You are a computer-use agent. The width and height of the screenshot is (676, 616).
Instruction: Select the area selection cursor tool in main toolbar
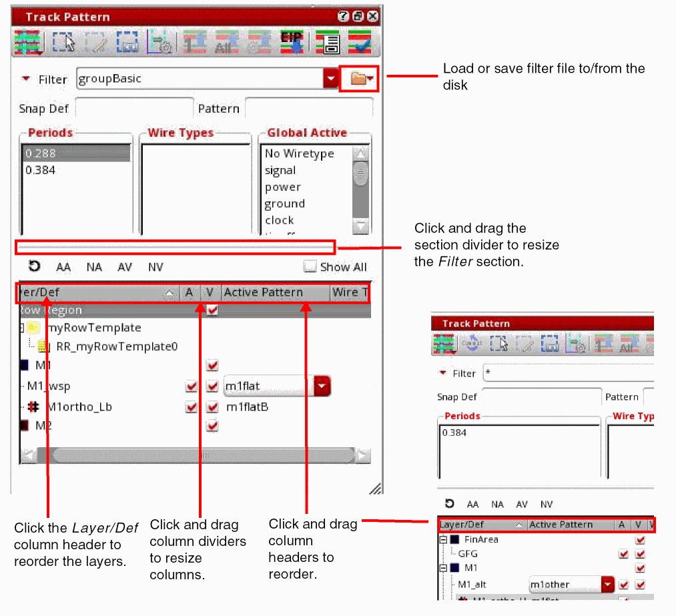pos(63,42)
